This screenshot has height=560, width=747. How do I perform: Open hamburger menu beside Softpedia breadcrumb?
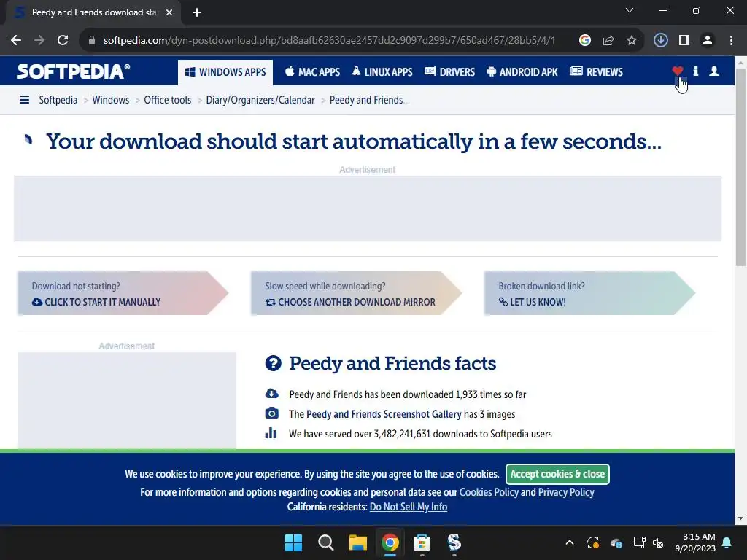pos(24,100)
